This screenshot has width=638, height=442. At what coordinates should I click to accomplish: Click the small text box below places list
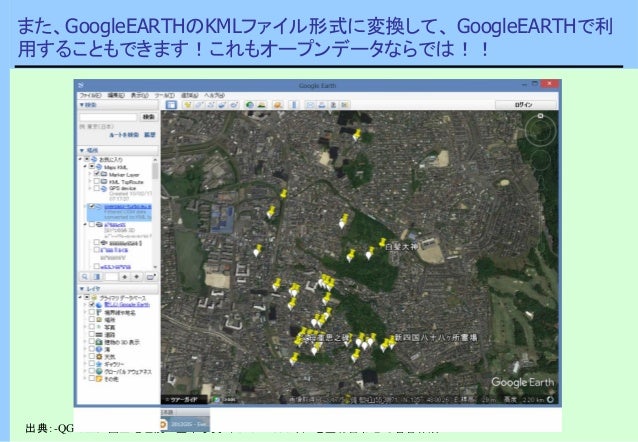[x=111, y=277]
